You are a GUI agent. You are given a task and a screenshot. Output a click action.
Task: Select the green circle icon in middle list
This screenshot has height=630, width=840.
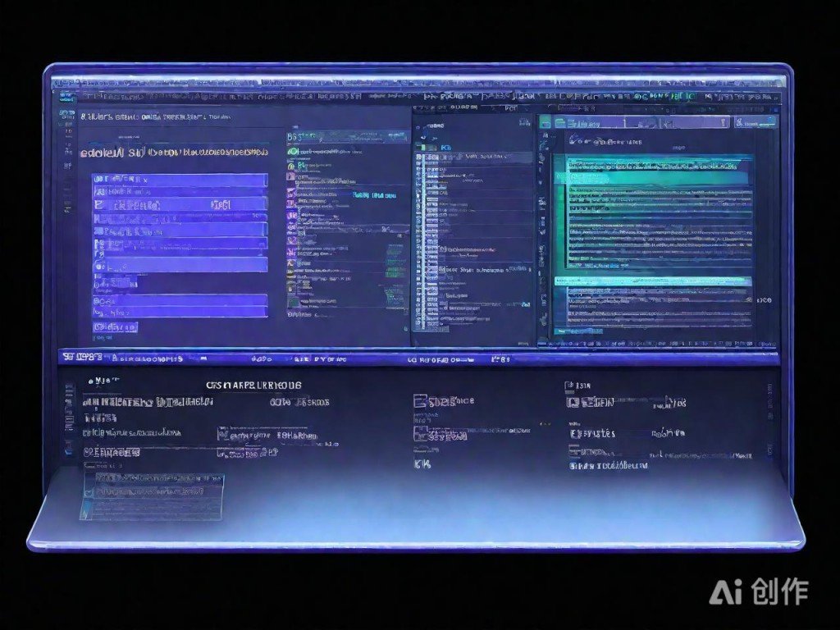pos(293,152)
